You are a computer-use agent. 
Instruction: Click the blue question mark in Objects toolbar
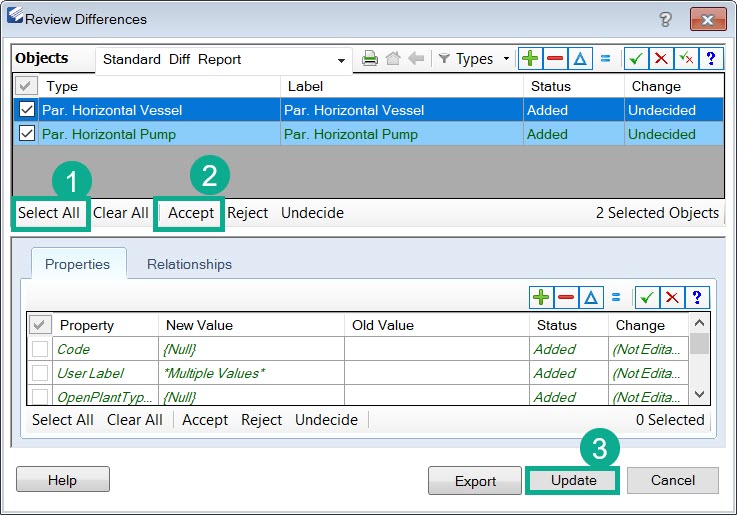pos(711,59)
